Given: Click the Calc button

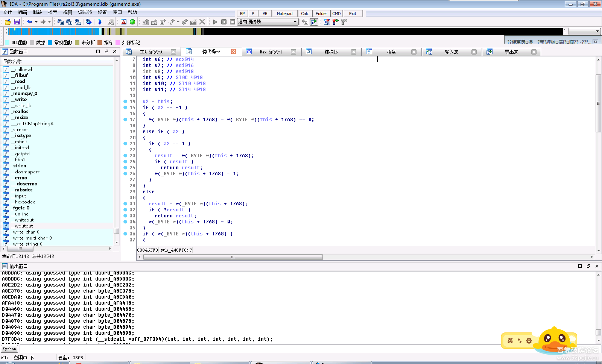Looking at the screenshot, I should (305, 14).
